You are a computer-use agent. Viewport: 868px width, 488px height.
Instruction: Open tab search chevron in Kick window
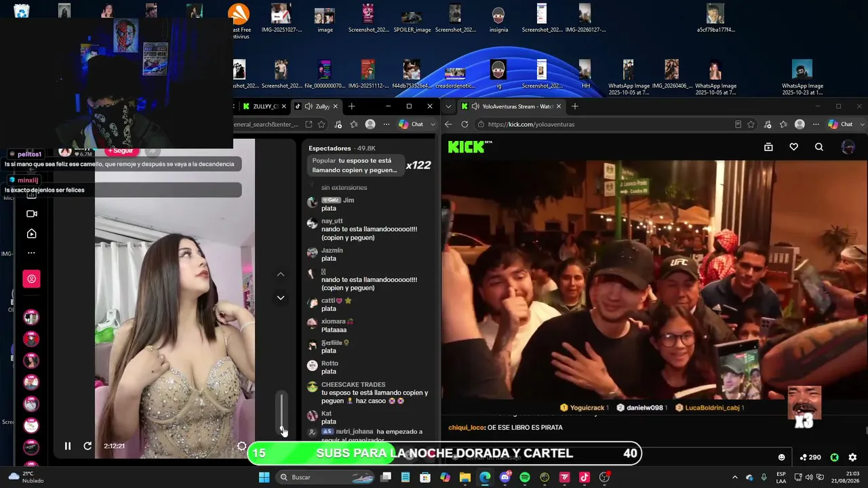(x=448, y=106)
